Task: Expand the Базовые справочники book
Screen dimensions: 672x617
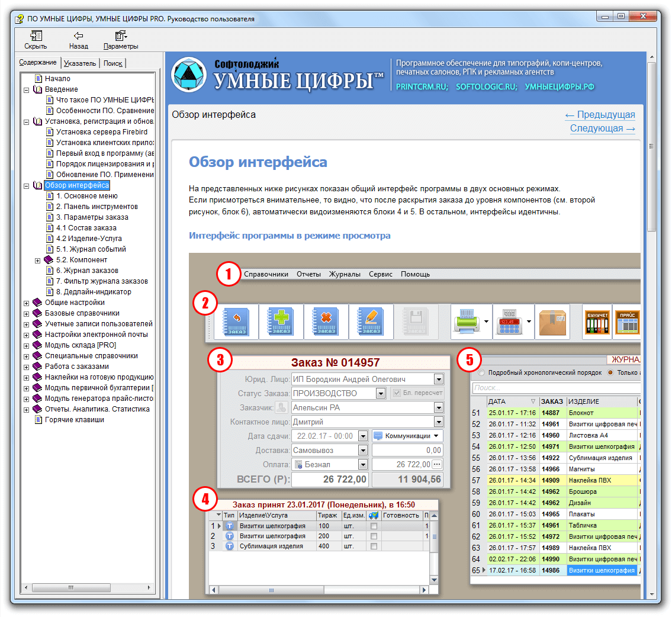Action: point(27,314)
